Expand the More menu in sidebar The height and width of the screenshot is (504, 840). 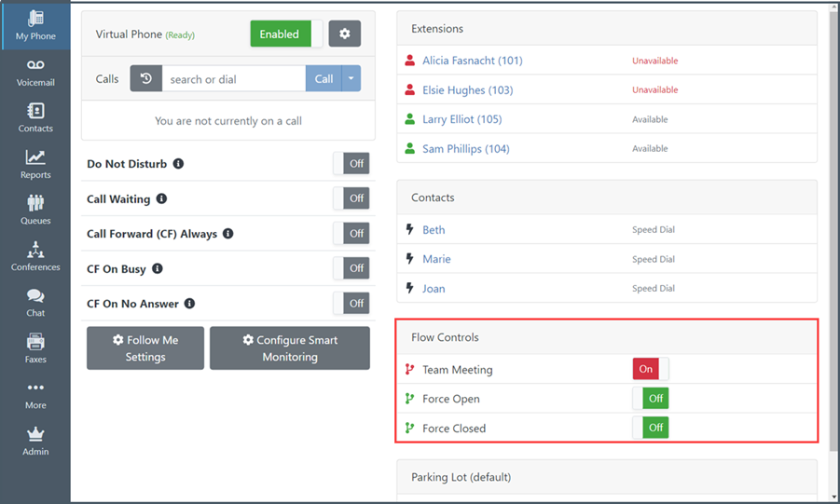point(35,394)
